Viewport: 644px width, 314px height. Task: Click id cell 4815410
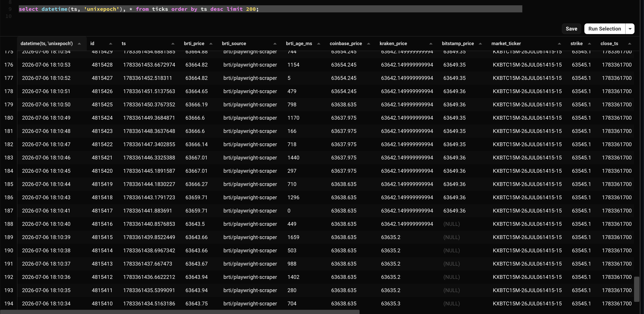point(102,304)
